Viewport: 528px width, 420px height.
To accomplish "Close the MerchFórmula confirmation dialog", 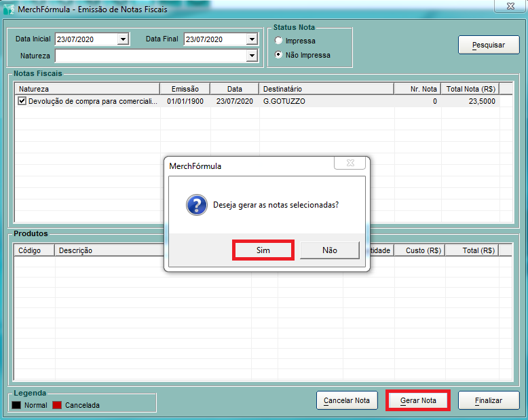I will [x=351, y=164].
